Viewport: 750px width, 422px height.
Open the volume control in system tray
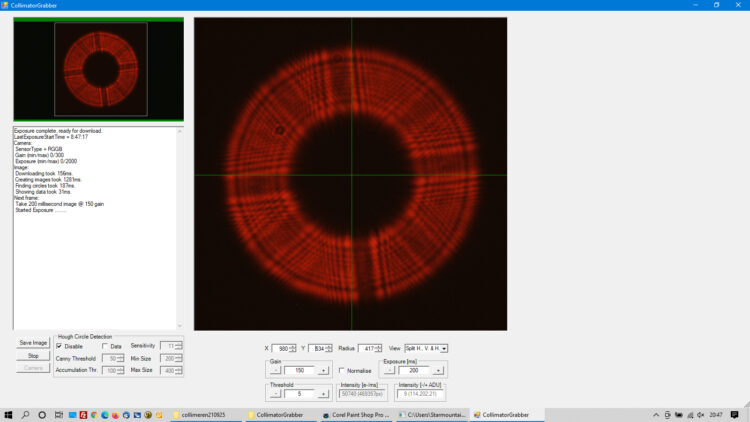(x=701, y=415)
